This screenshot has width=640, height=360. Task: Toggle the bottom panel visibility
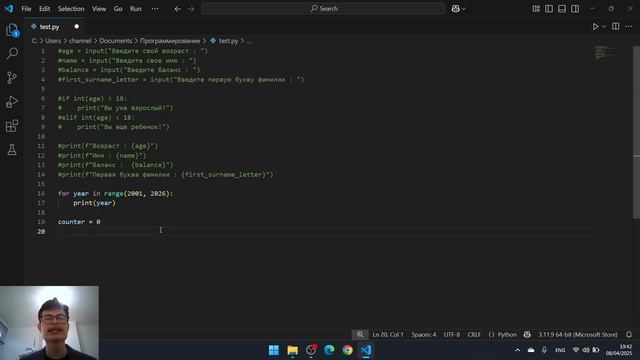(x=562, y=9)
